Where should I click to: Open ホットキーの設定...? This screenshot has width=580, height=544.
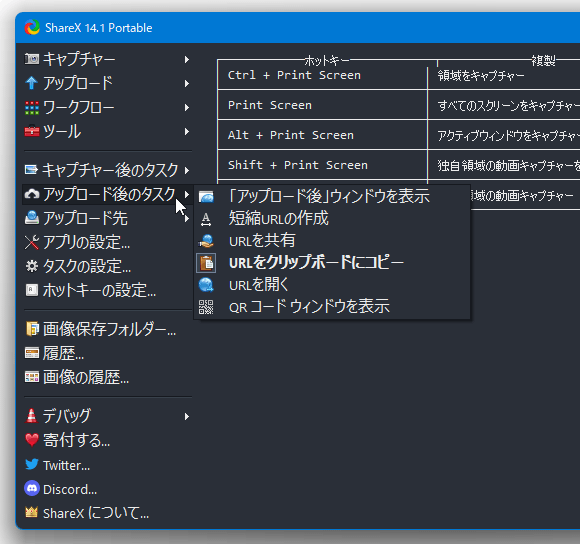[x=107, y=290]
